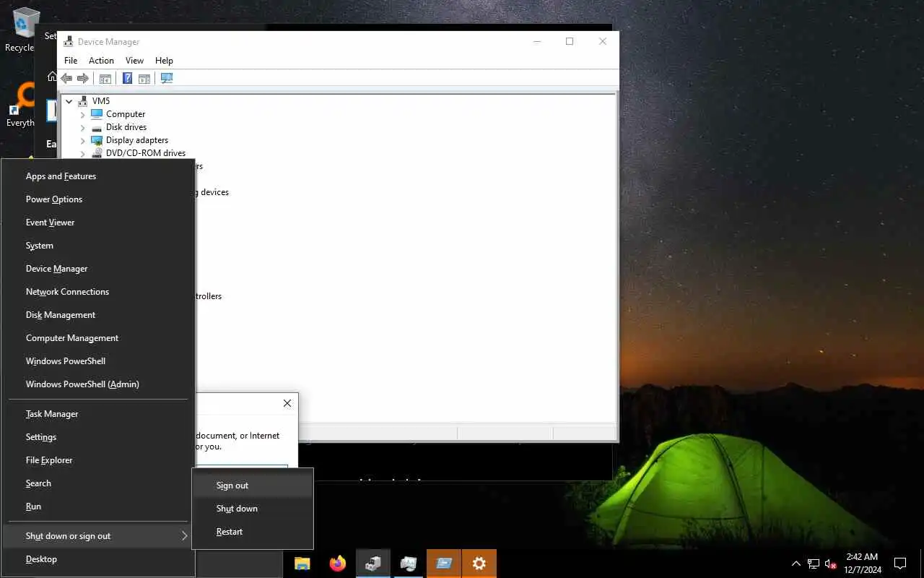Click the Home icon in the Settings window

click(51, 77)
